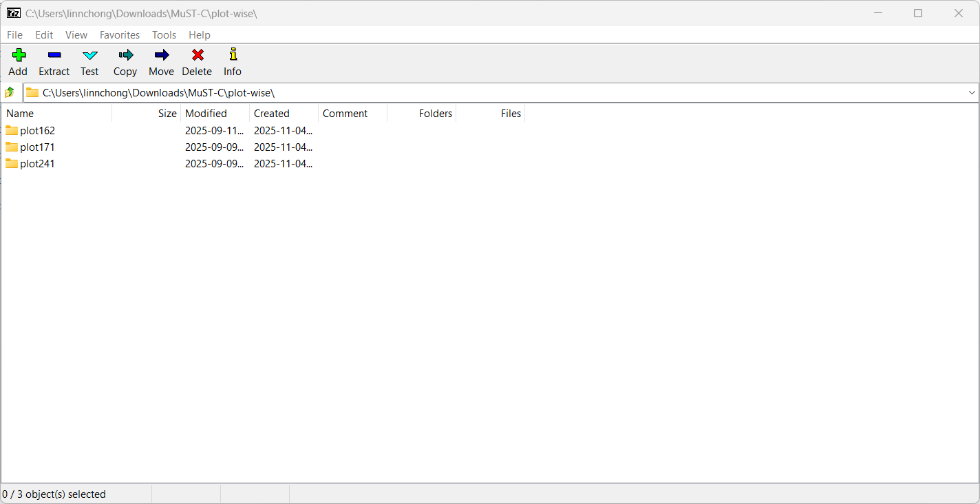
Task: Select the Move arrow toolbar icon
Action: point(162,55)
